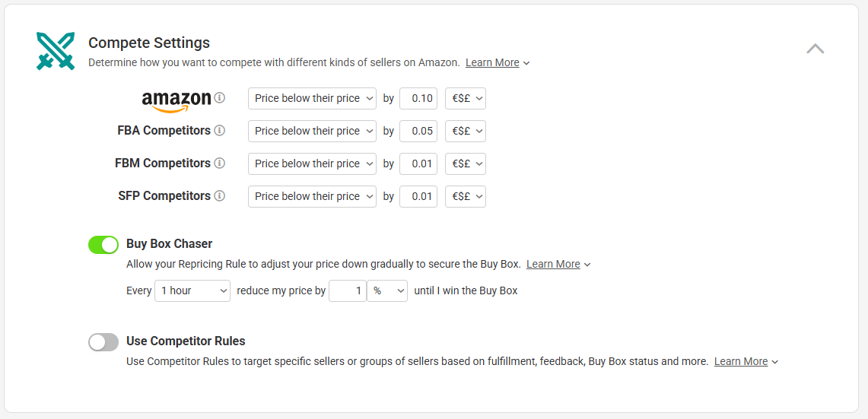The image size is (868, 419).
Task: Click the crossed swords Compete Settings icon
Action: click(56, 51)
